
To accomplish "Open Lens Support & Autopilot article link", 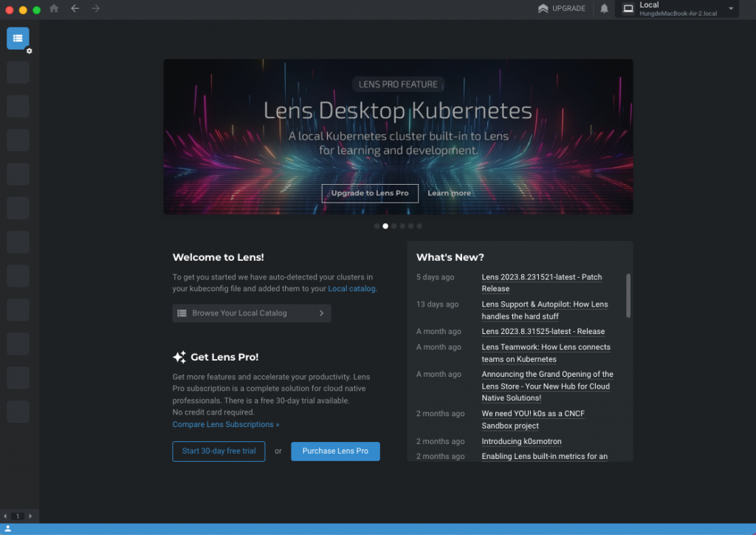I will [x=545, y=310].
